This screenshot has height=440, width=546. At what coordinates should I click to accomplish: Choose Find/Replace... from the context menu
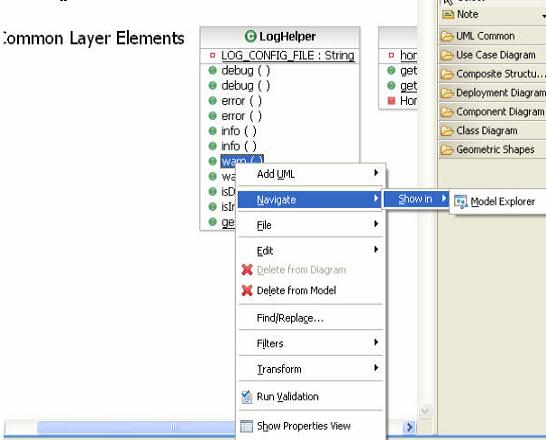pyautogui.click(x=311, y=318)
